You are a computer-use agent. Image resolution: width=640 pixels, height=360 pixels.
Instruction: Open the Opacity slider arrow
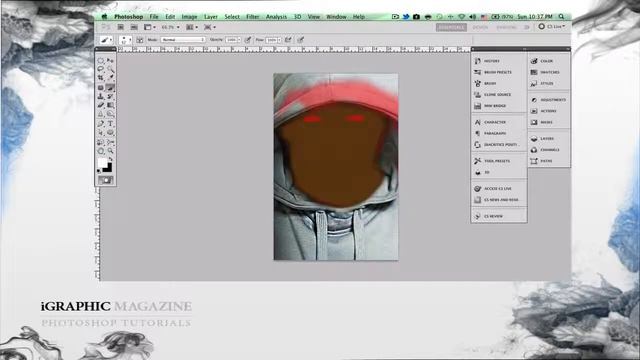pos(239,40)
